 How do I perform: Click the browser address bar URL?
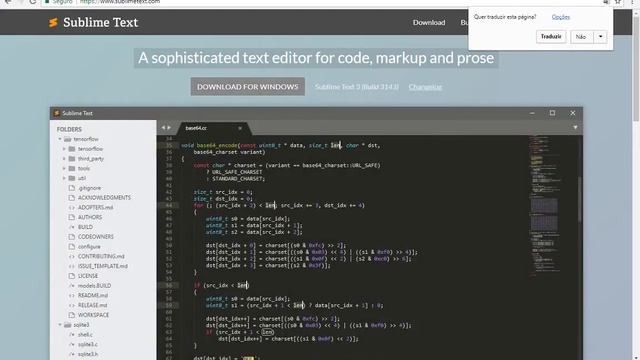(x=120, y=2)
